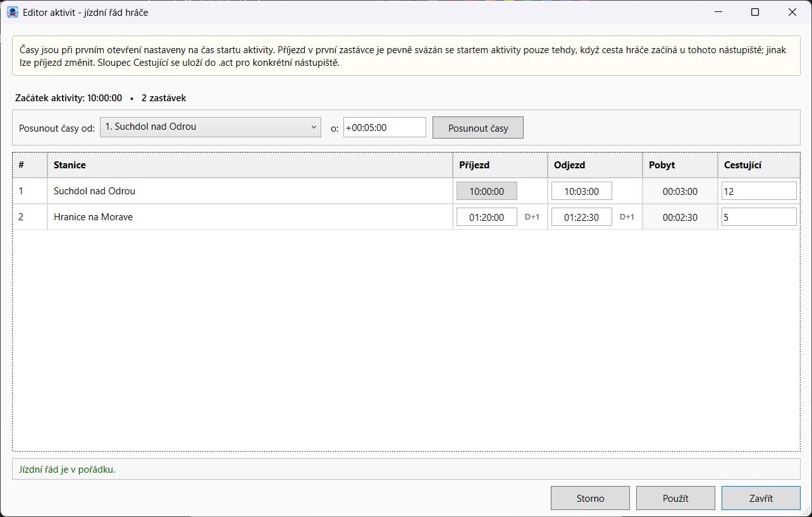
Task: Click the passengers field with value 5
Action: pos(759,217)
